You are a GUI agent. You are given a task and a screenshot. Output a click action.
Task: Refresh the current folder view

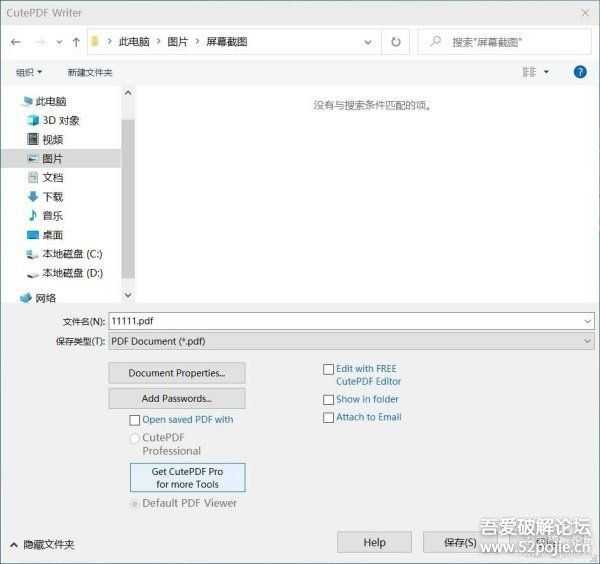coord(396,42)
